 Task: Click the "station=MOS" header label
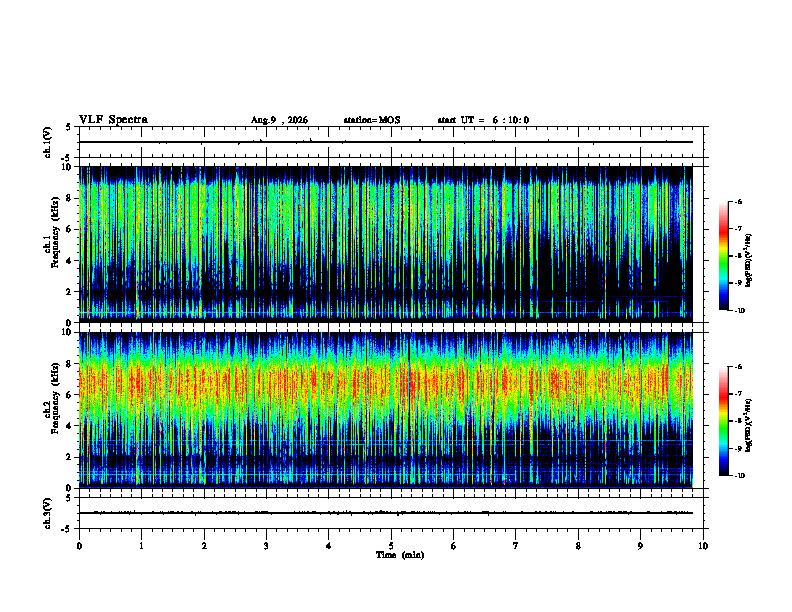[x=372, y=120]
